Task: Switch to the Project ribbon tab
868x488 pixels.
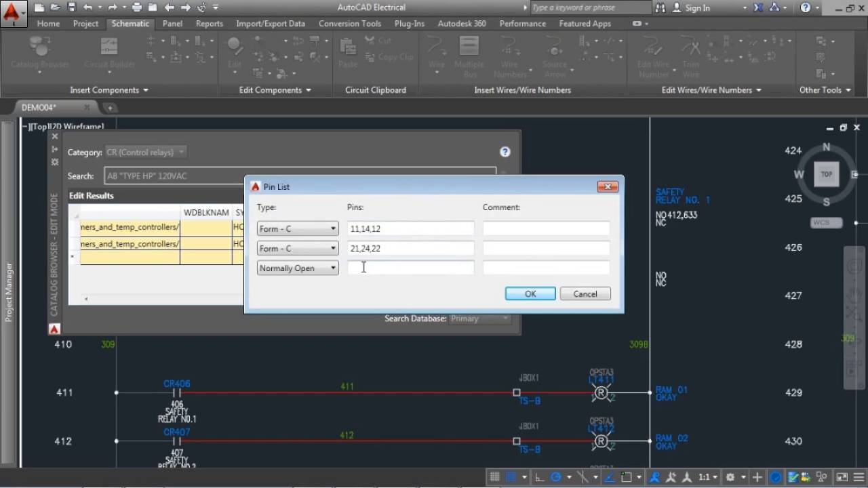Action: pos(85,23)
